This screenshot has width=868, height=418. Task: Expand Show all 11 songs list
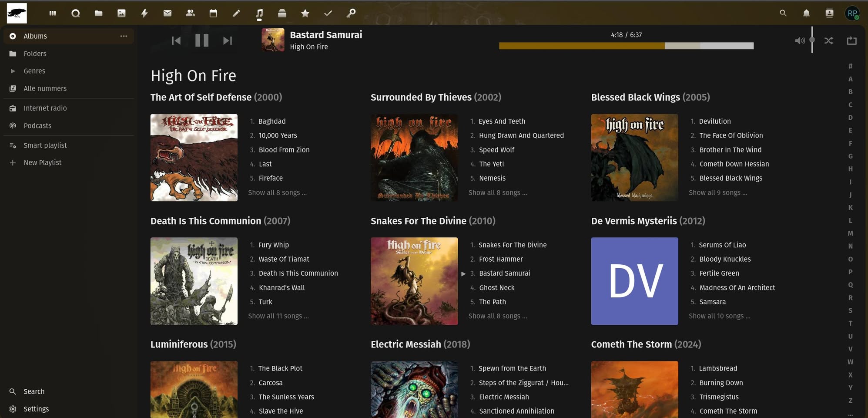click(278, 316)
